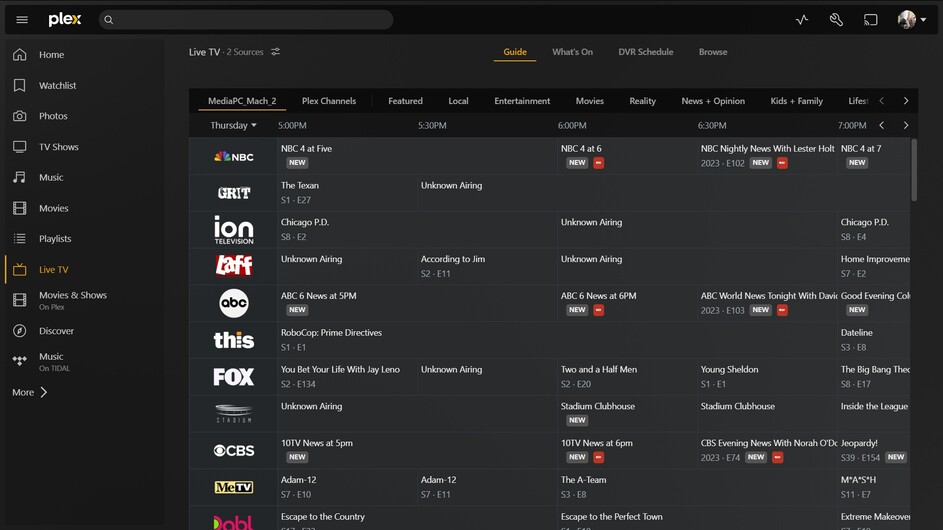The height and width of the screenshot is (530, 943).
Task: Click the Music note icon
Action: click(20, 177)
